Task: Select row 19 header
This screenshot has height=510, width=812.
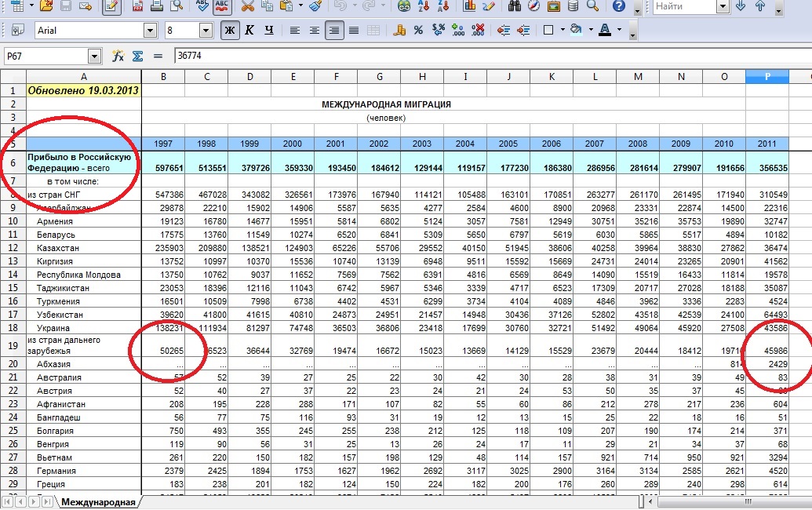Action: coord(13,344)
